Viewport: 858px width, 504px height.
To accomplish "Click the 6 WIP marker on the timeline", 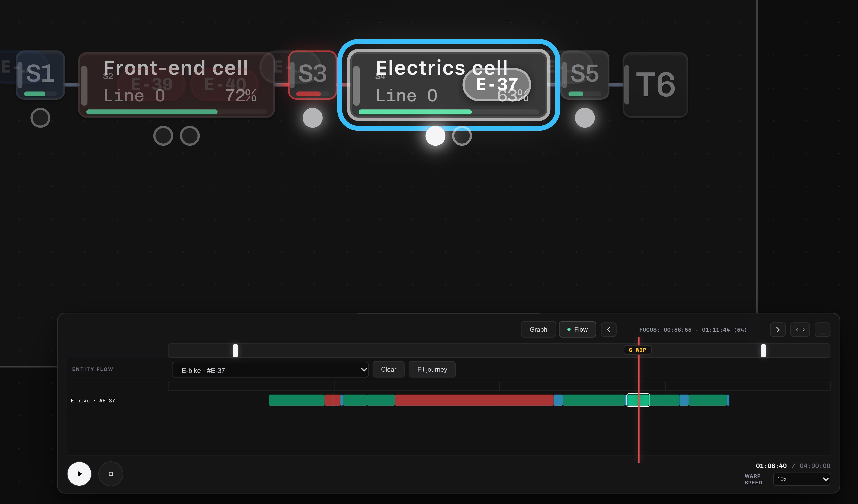I will coord(637,350).
